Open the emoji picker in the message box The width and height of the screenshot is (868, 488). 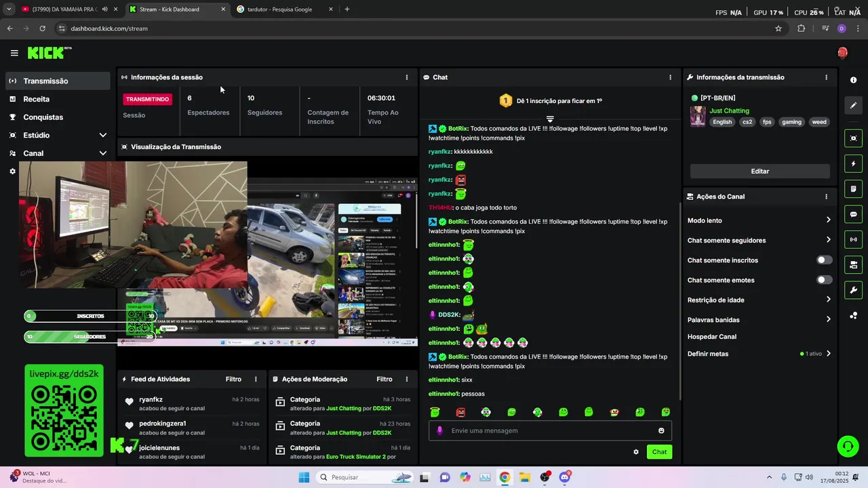point(661,430)
